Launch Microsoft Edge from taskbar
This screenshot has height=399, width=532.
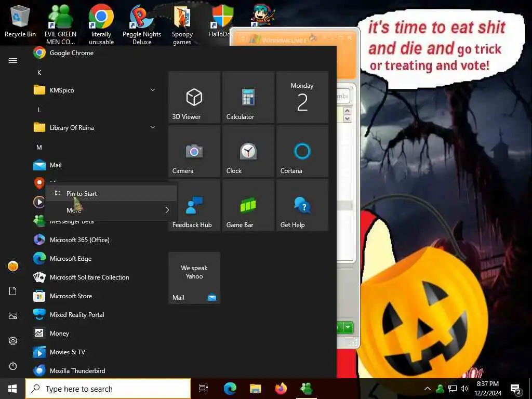pos(230,389)
